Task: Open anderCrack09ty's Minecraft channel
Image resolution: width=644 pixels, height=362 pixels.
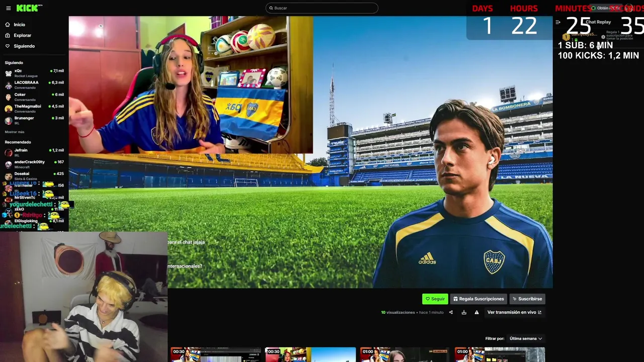Action: click(x=34, y=164)
